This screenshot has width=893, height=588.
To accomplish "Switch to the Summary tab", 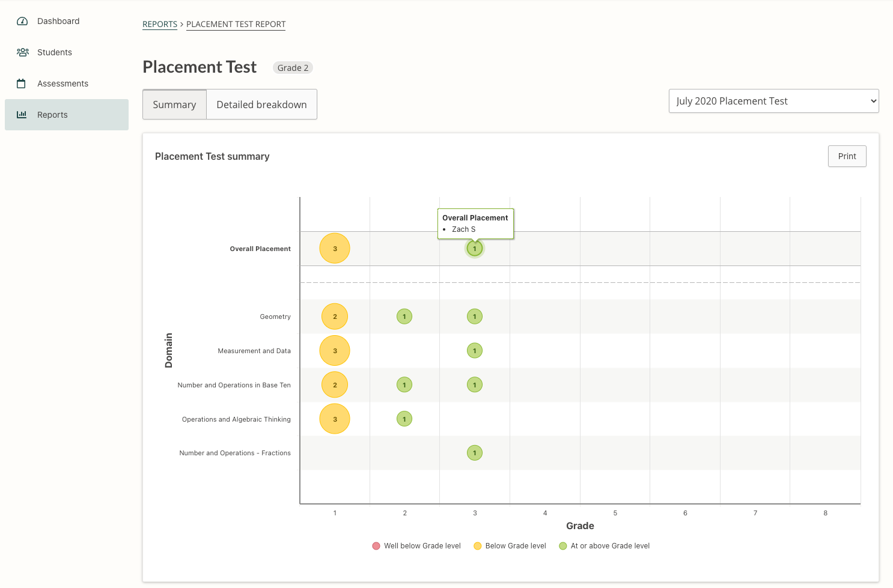I will click(174, 104).
